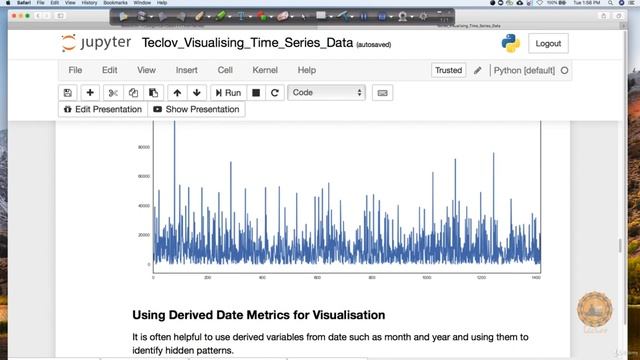Viewport: 640px width, 360px height.
Task: Click the time series line chart output
Action: click(x=339, y=200)
